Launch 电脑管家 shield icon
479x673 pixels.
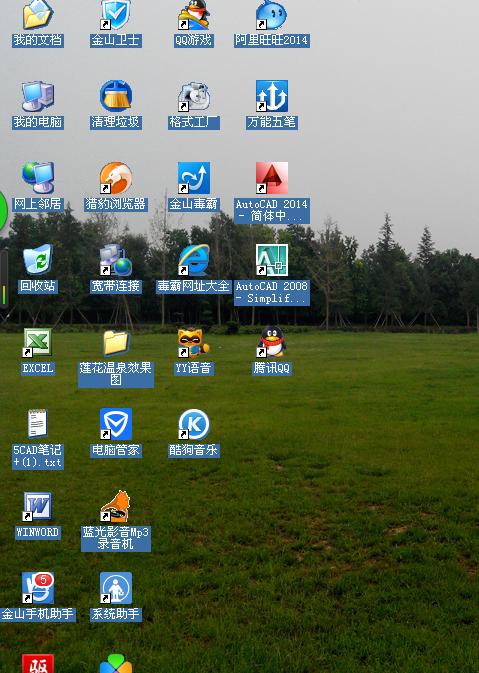click(x=116, y=424)
